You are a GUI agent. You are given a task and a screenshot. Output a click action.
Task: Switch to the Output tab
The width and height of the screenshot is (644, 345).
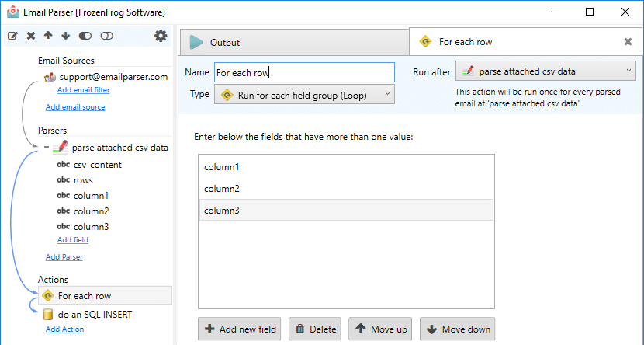pos(294,43)
